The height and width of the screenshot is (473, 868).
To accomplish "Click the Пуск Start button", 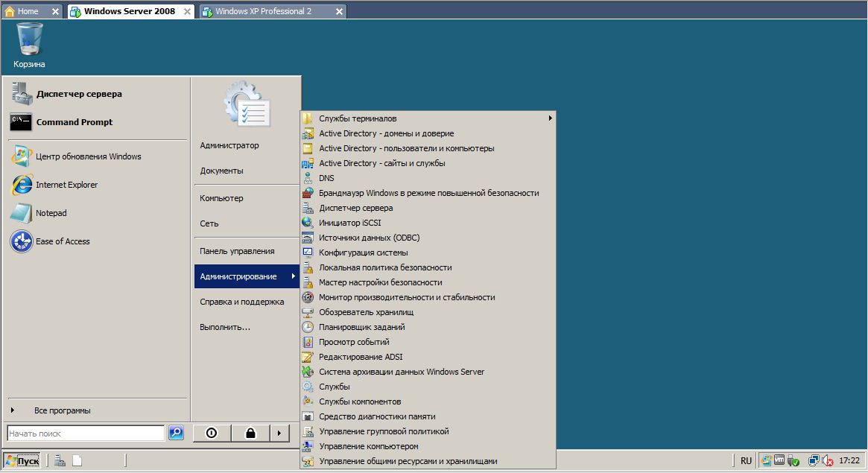I will (22, 461).
